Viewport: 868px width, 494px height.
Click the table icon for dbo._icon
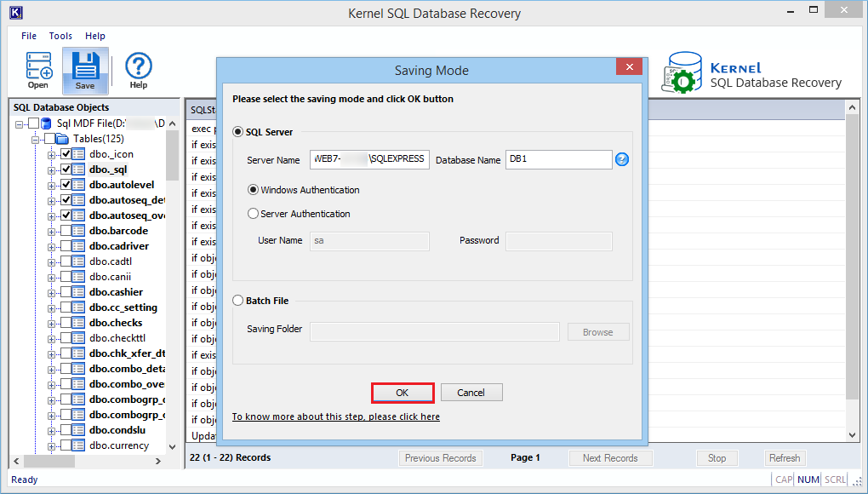(x=78, y=154)
